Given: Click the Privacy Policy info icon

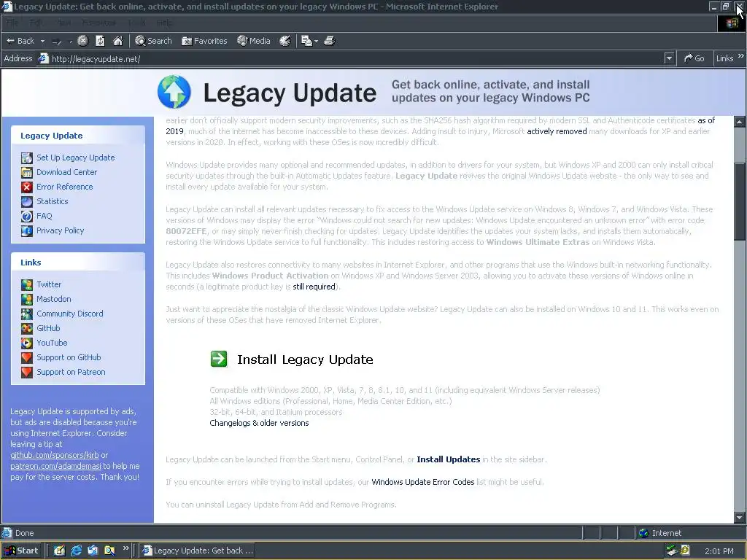Looking at the screenshot, I should click(27, 230).
